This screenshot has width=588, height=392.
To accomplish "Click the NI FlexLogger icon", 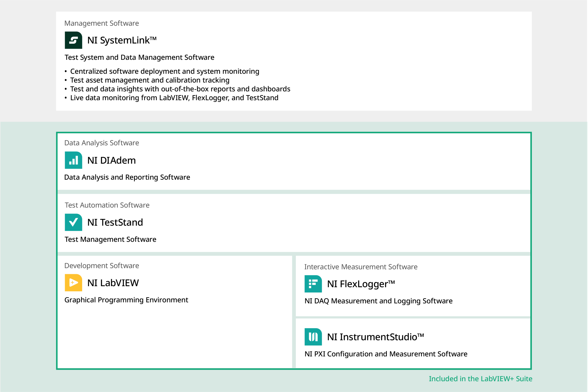I will 313,284.
